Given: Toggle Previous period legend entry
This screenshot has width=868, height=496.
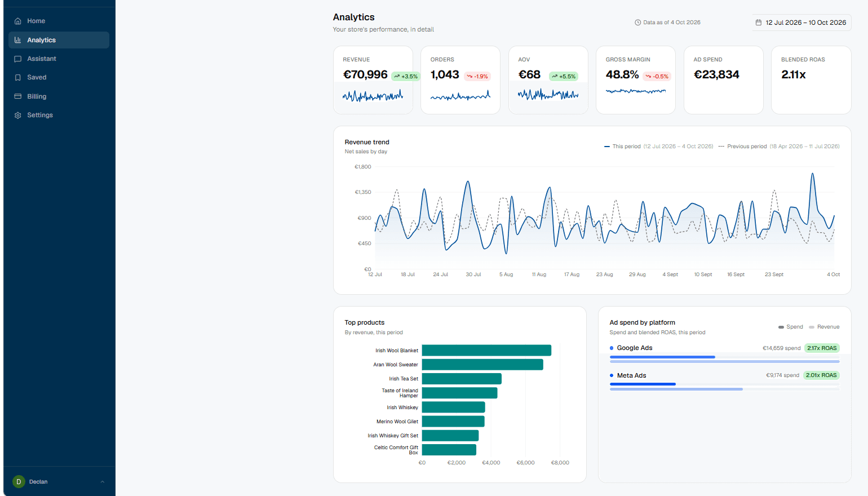Looking at the screenshot, I should pyautogui.click(x=779, y=147).
